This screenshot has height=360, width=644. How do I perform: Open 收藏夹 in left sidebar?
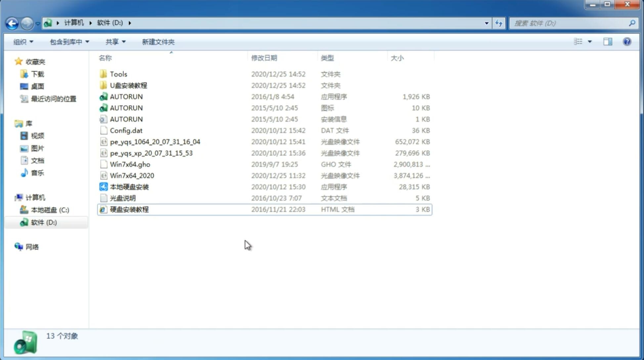38,62
